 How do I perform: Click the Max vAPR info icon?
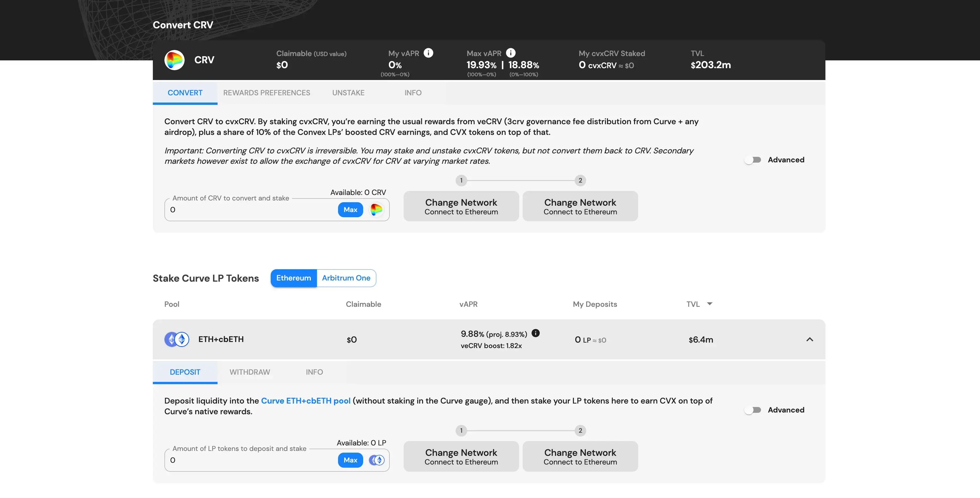511,53
